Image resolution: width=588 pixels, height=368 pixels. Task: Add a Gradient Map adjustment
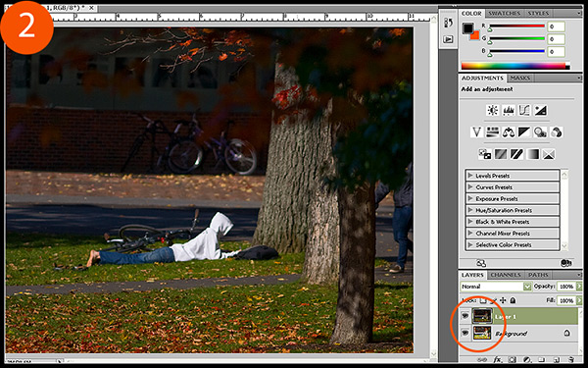pyautogui.click(x=532, y=154)
